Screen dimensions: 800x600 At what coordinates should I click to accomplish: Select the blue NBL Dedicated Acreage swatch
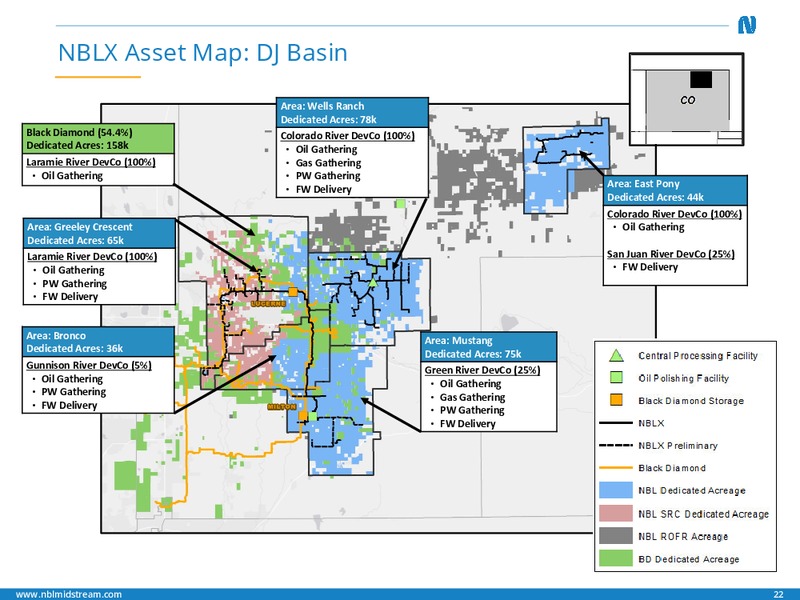coord(616,490)
